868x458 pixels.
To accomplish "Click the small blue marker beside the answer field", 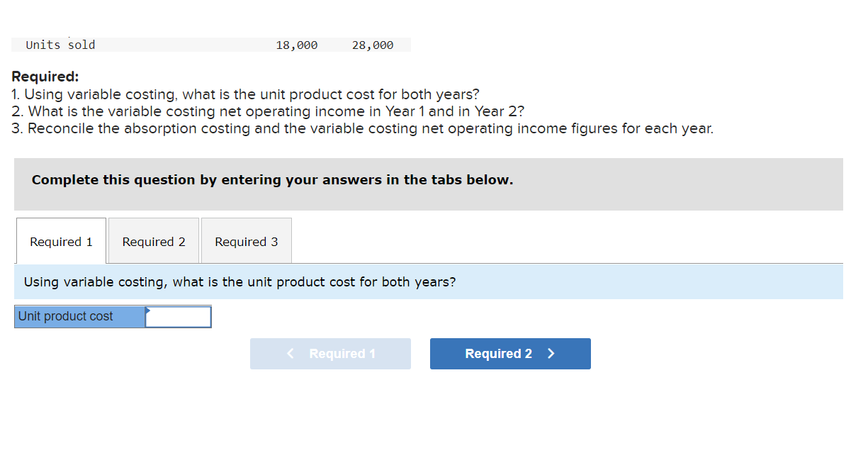I will 148,311.
